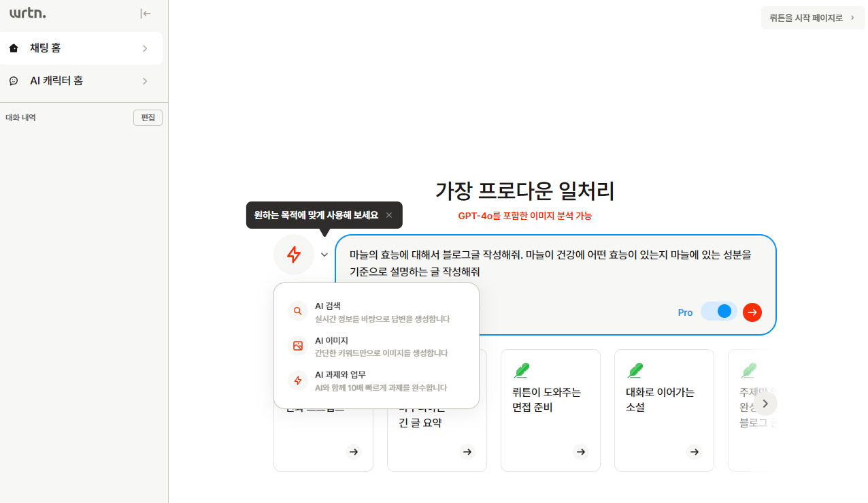Click the 편집 button
The height and width of the screenshot is (503, 868).
click(148, 118)
